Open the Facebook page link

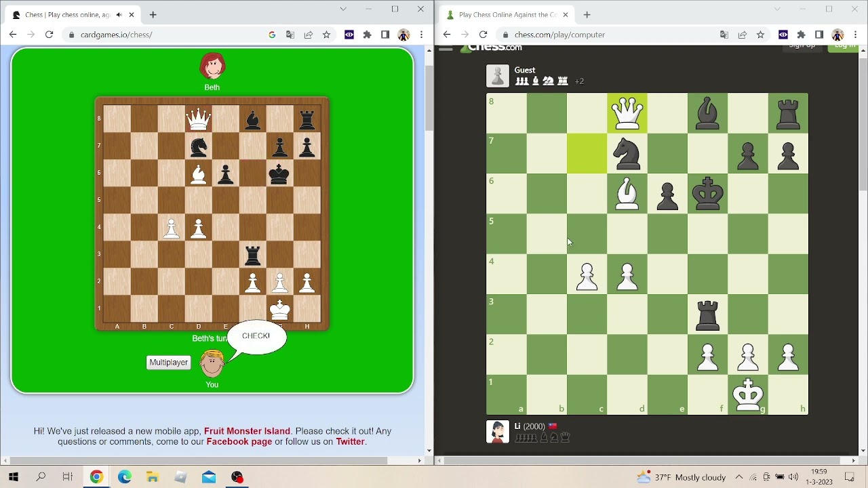[x=239, y=441]
